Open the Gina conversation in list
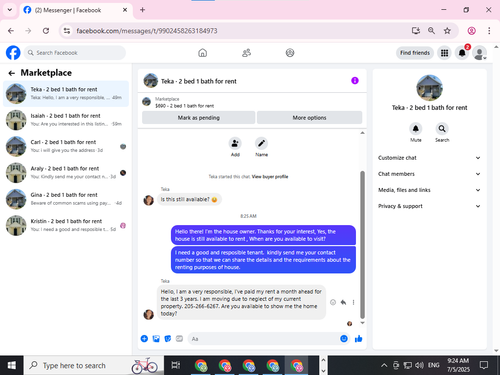 (x=66, y=199)
